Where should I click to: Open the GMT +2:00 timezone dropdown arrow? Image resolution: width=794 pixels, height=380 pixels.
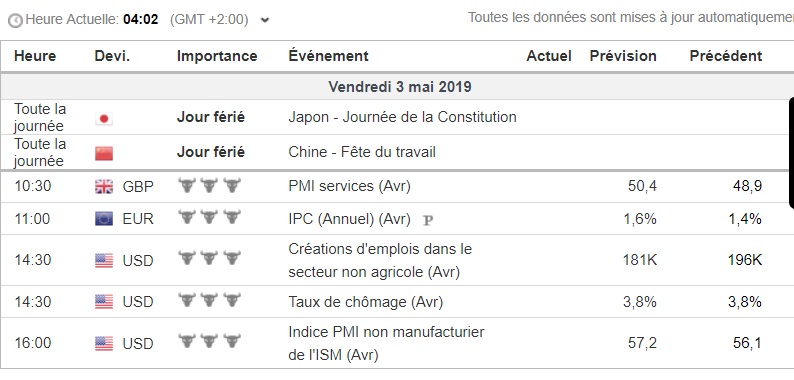point(265,21)
